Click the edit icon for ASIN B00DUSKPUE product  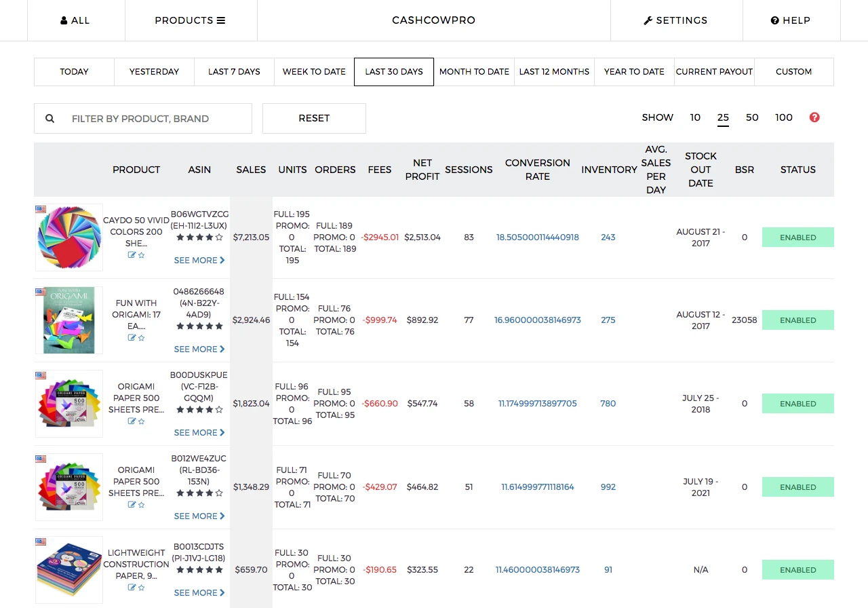(132, 421)
